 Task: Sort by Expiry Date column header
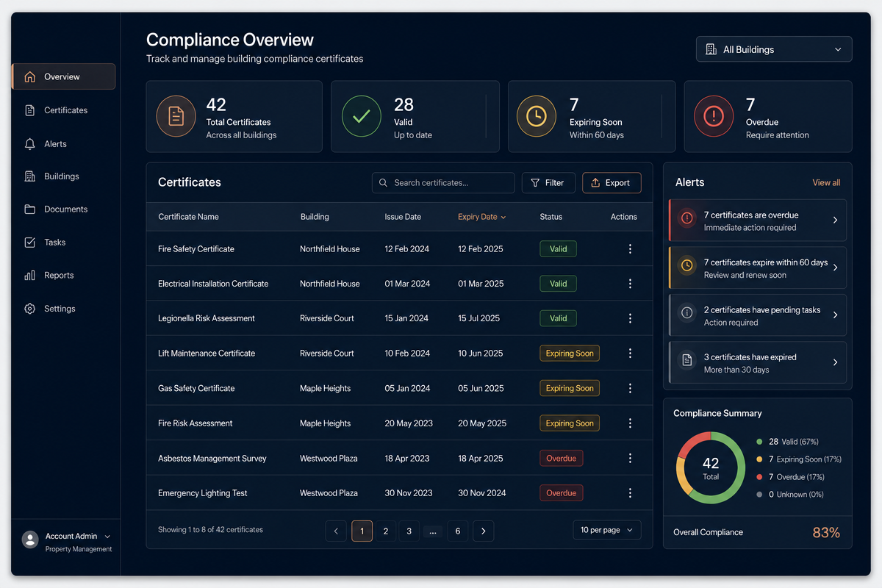point(482,217)
